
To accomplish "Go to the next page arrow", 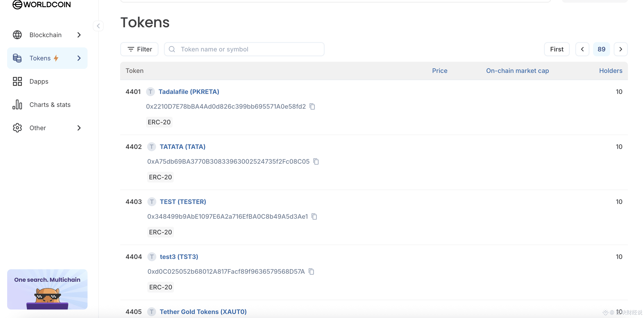I will coord(621,49).
